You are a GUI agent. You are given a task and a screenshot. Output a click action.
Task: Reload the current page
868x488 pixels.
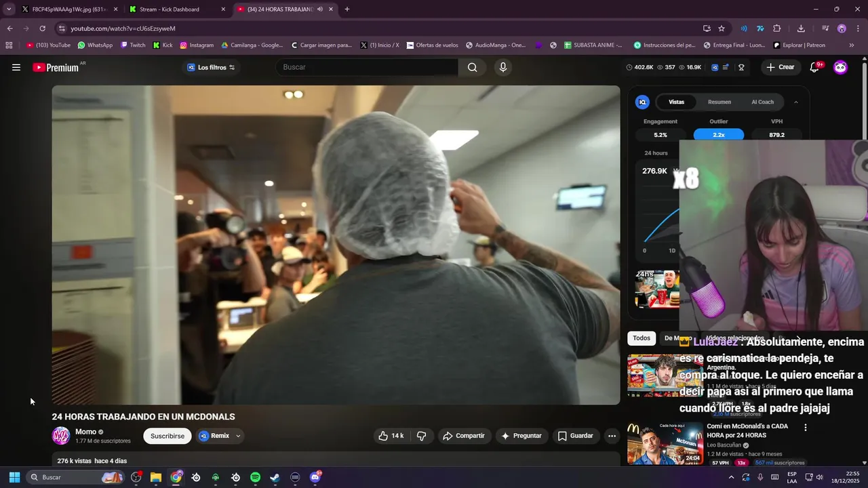pos(42,28)
